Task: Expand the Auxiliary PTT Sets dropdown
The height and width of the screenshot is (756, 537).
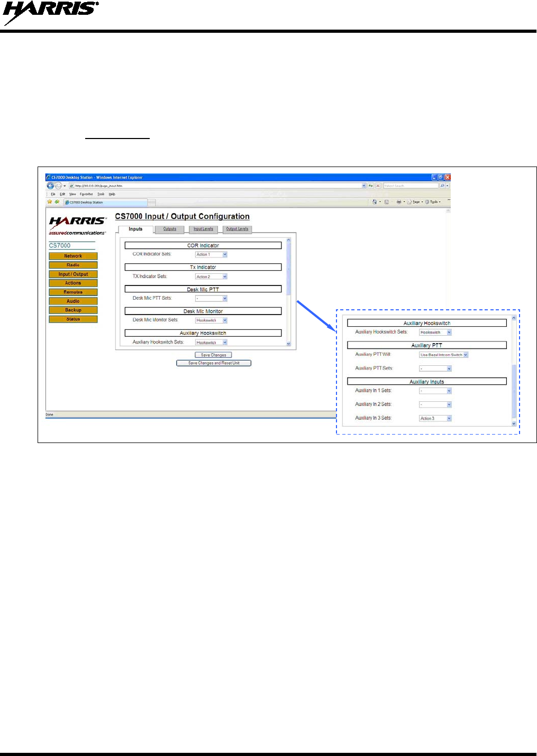Action: click(x=435, y=368)
